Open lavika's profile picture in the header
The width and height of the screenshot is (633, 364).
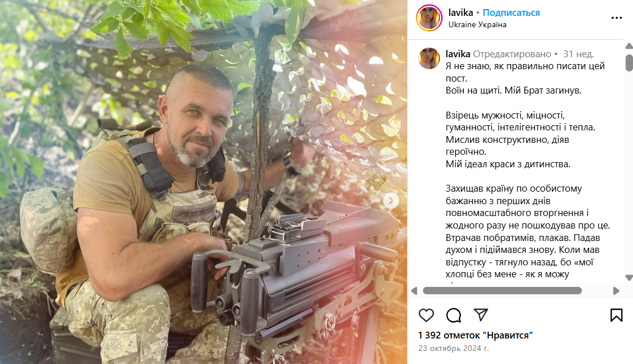tap(429, 18)
